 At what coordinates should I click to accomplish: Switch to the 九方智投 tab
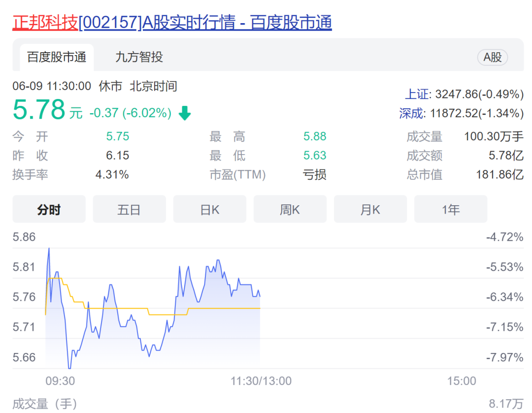click(139, 57)
